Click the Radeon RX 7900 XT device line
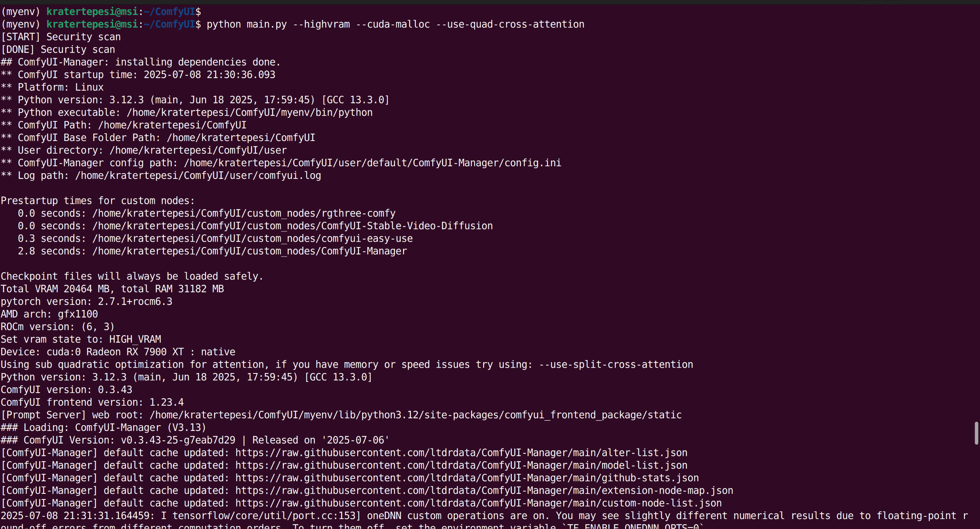This screenshot has height=529, width=980. [x=118, y=352]
